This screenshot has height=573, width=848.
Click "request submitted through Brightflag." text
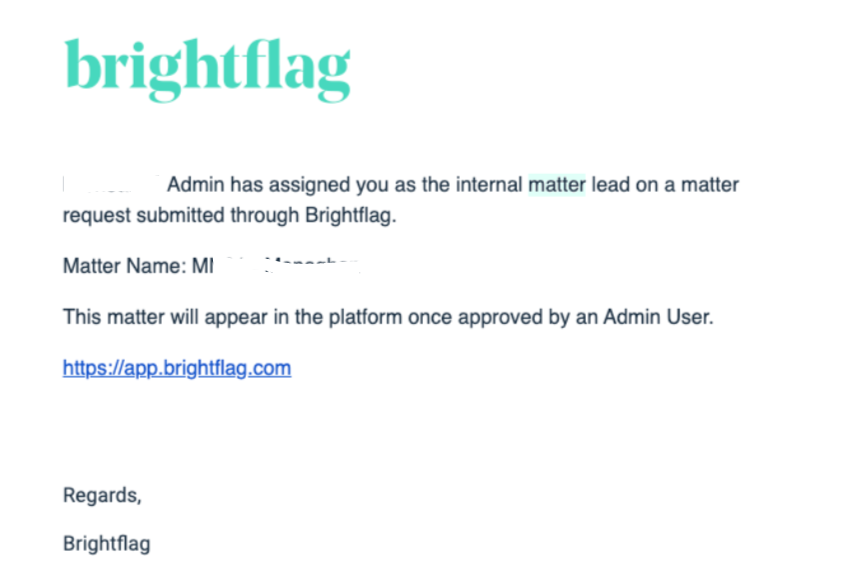click(x=230, y=214)
